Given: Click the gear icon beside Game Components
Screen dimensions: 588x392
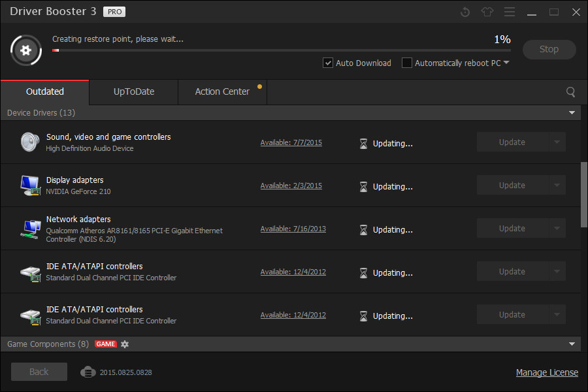Looking at the screenshot, I should coord(124,344).
